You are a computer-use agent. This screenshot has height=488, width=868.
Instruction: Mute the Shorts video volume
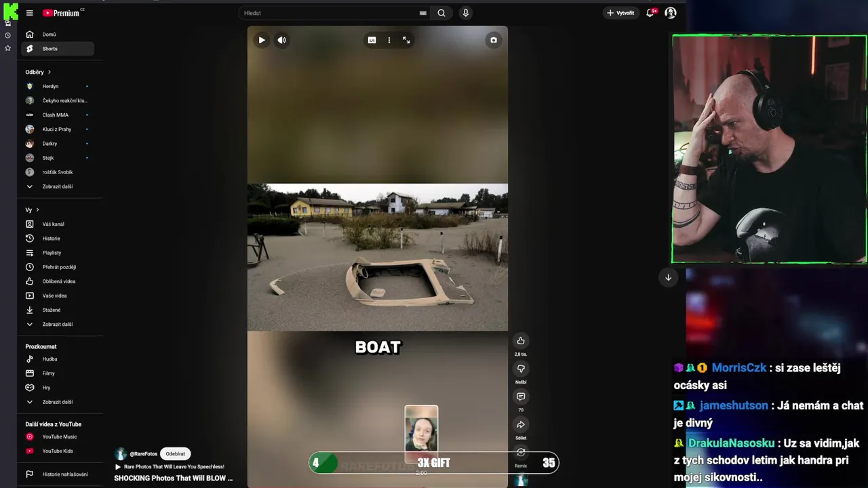281,40
